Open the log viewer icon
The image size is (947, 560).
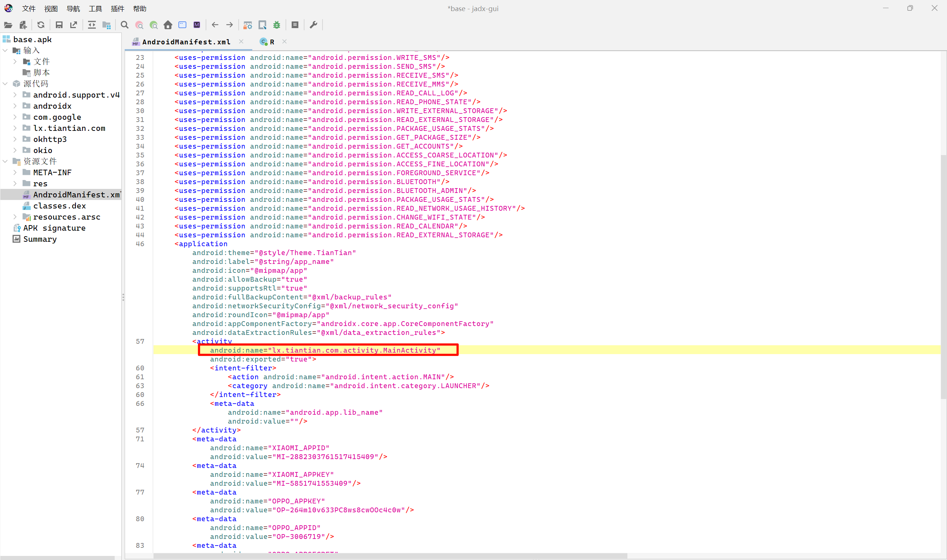point(295,25)
